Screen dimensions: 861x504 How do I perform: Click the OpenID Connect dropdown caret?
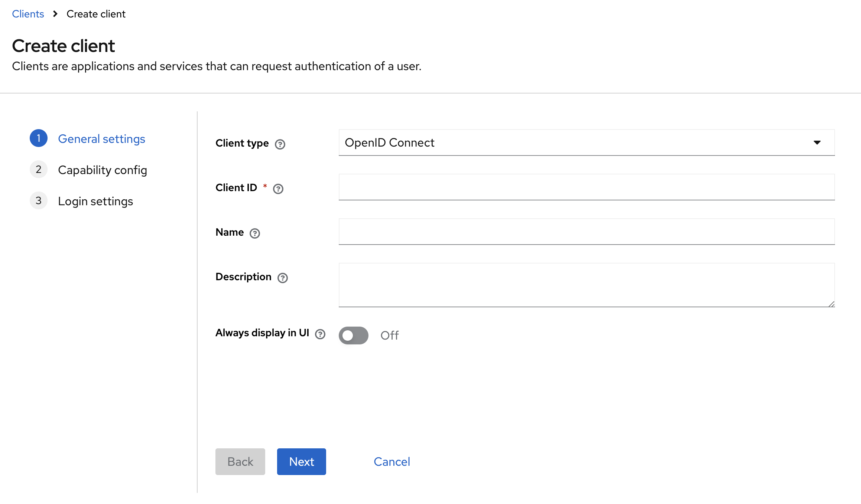click(817, 143)
